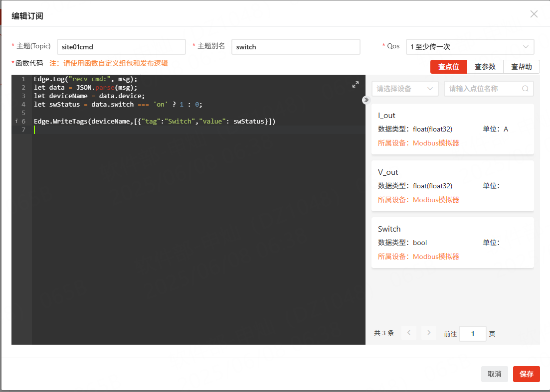Click the search icon in point name field

click(x=525, y=89)
